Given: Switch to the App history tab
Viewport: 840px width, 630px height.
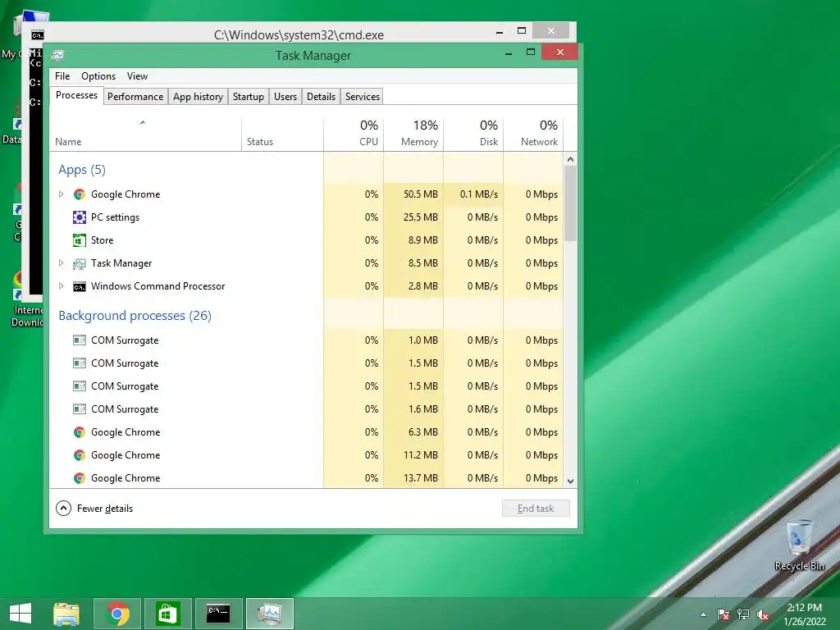Looking at the screenshot, I should coord(198,97).
